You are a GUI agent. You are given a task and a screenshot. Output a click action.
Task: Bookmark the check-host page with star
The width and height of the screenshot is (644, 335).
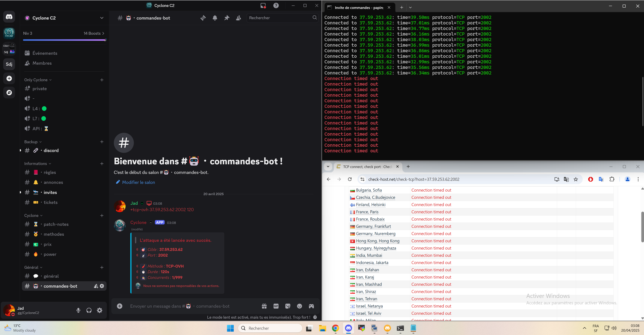click(576, 179)
